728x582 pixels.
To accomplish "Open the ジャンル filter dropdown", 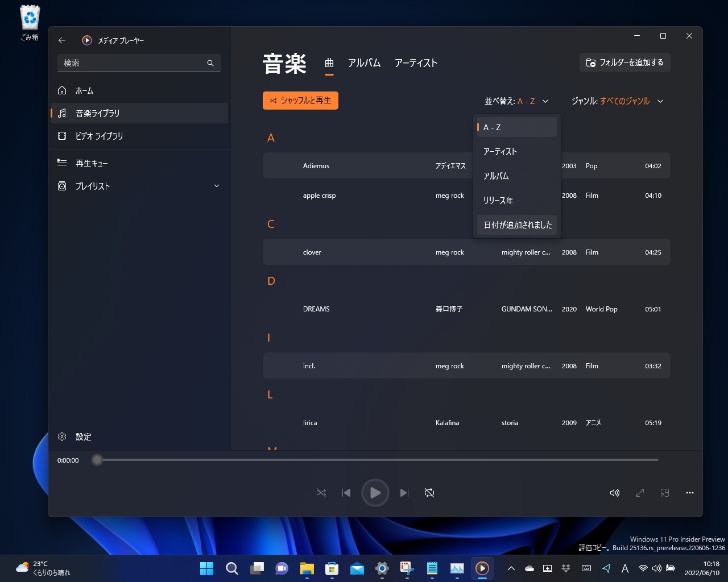I will [x=618, y=101].
